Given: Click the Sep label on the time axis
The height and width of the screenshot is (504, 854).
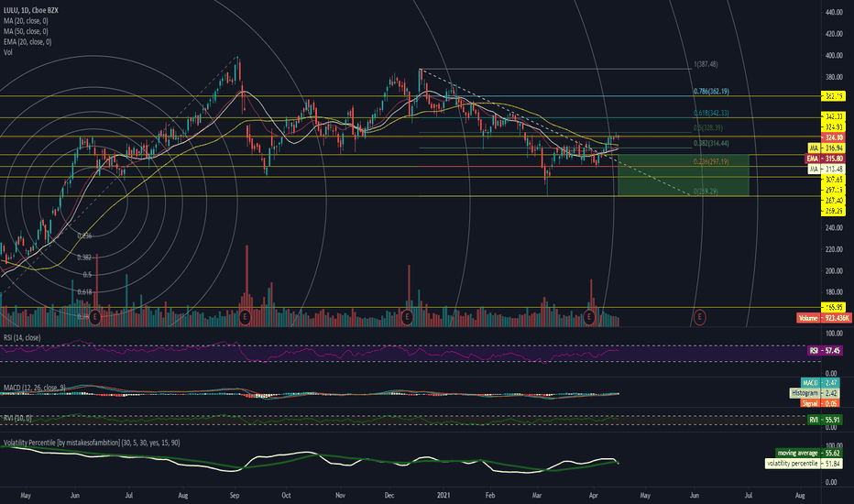Looking at the screenshot, I should (x=235, y=496).
